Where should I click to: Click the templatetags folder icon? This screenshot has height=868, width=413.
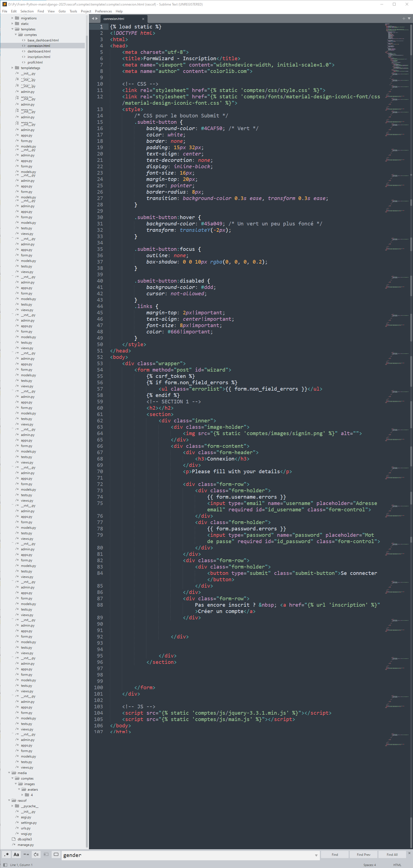click(x=17, y=68)
